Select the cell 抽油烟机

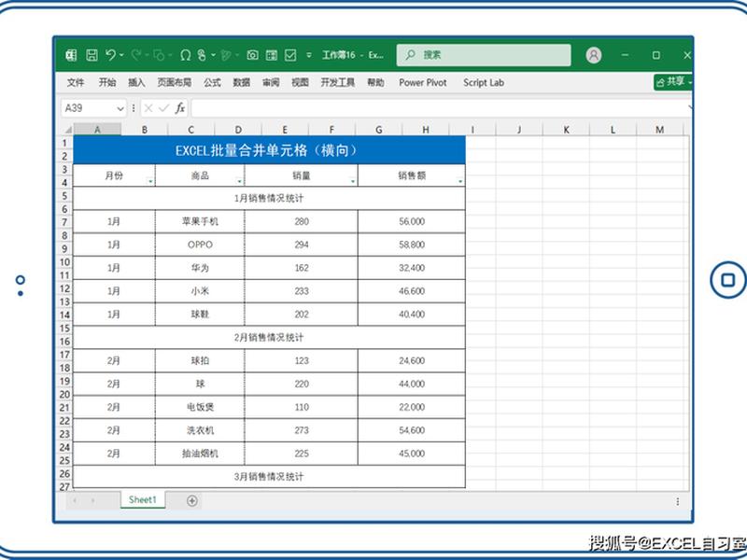point(200,454)
